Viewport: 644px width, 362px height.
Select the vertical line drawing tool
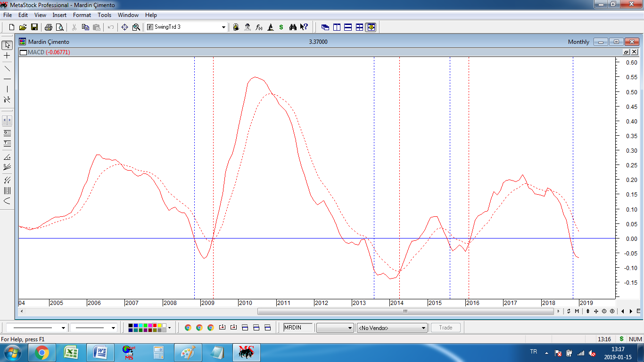pos(7,90)
